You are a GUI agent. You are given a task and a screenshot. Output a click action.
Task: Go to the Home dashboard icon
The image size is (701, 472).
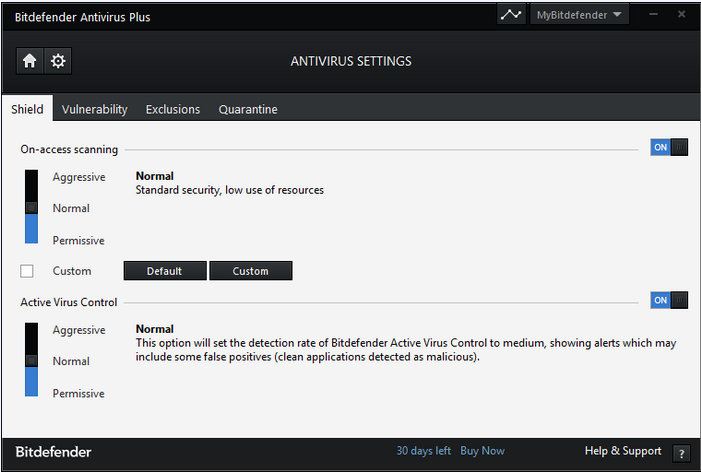click(x=30, y=61)
